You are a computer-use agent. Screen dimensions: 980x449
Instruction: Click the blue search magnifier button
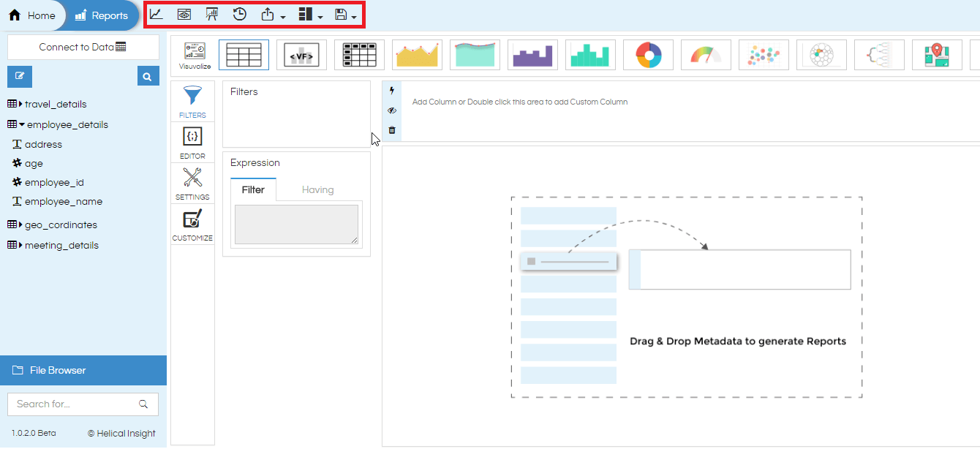click(148, 76)
